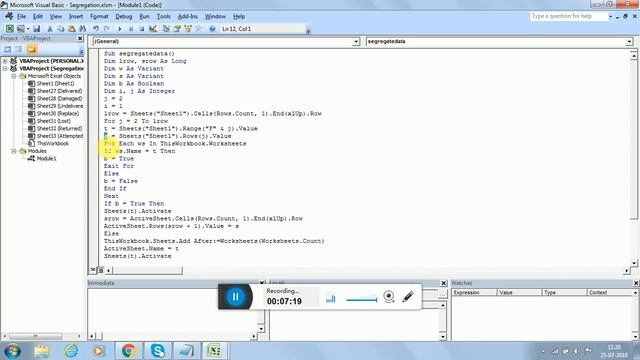
Task: Open Find with the binoculars icon
Action: (x=83, y=29)
